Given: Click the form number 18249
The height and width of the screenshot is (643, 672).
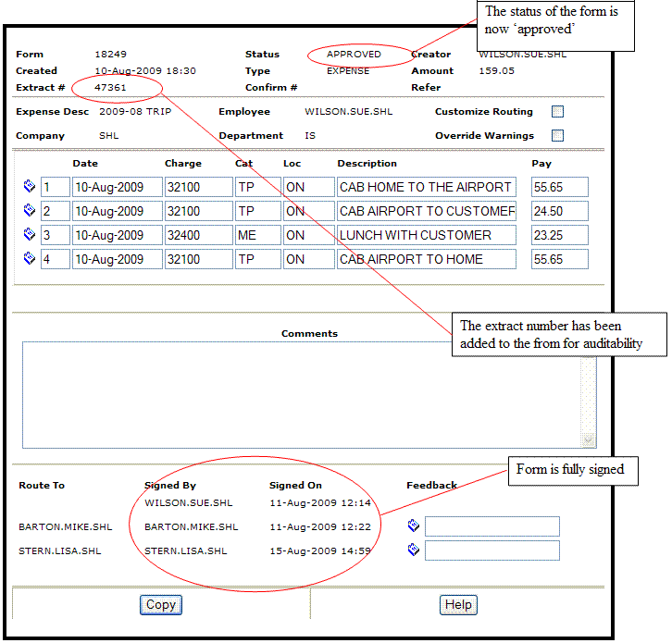Looking at the screenshot, I should tap(110, 54).
